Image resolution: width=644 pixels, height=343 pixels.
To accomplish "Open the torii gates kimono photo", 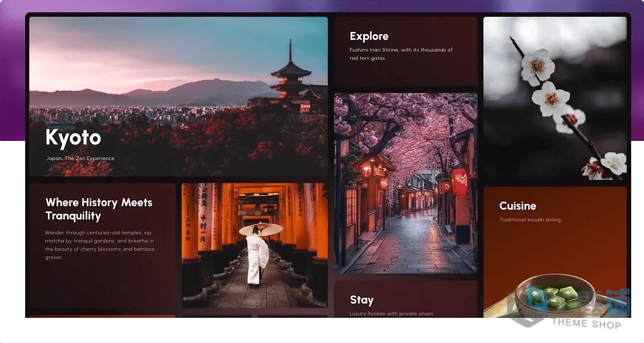I will (x=255, y=245).
